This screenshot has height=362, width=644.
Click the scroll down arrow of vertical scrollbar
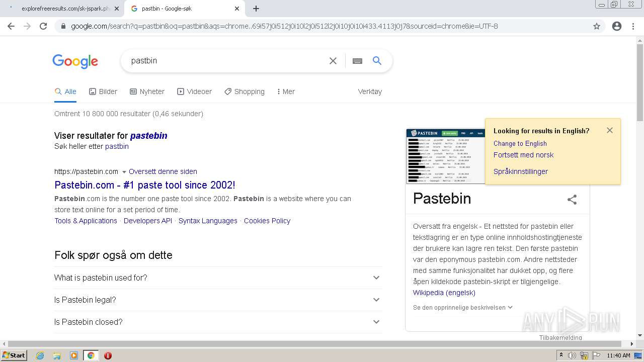click(640, 335)
